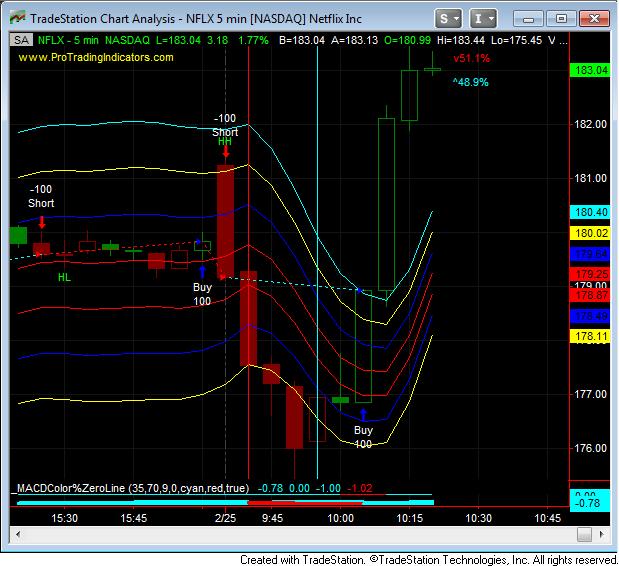
Task: Click the Lo=175.45 status value
Action: 516,40
